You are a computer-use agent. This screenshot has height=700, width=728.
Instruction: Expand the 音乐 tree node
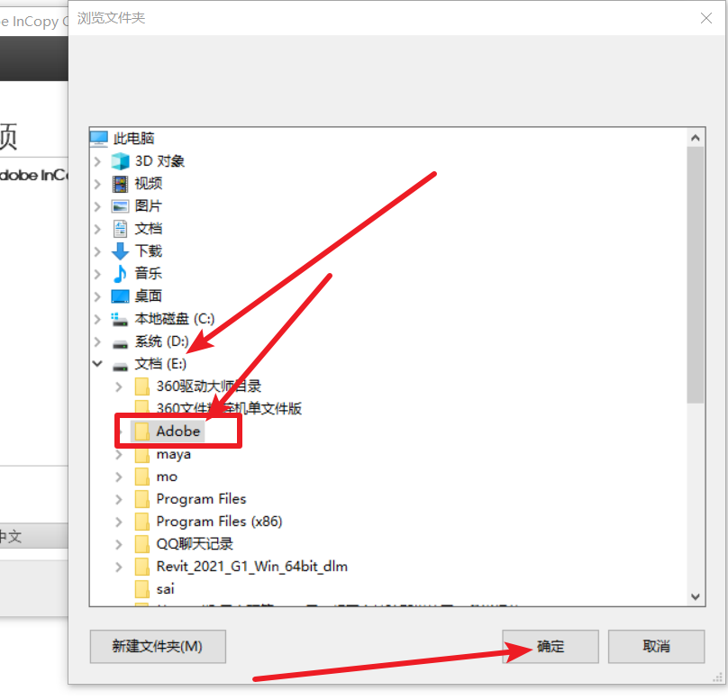click(x=97, y=274)
